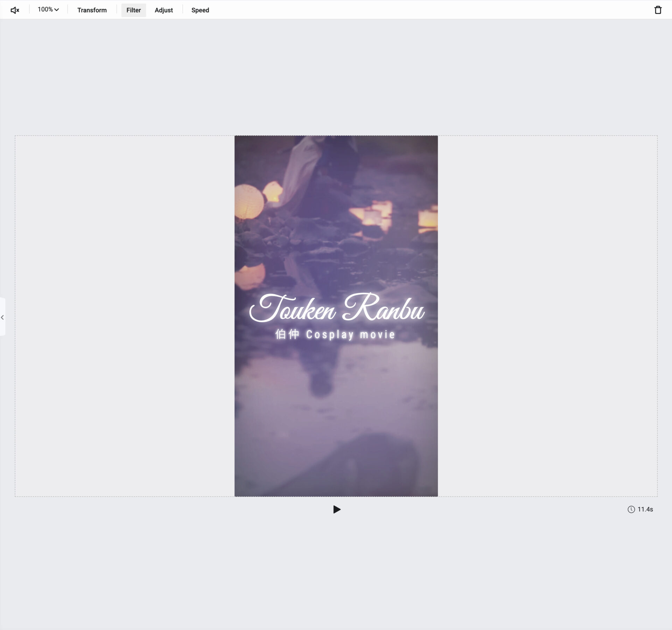
Task: Click the chevron beside 100%
Action: point(57,10)
